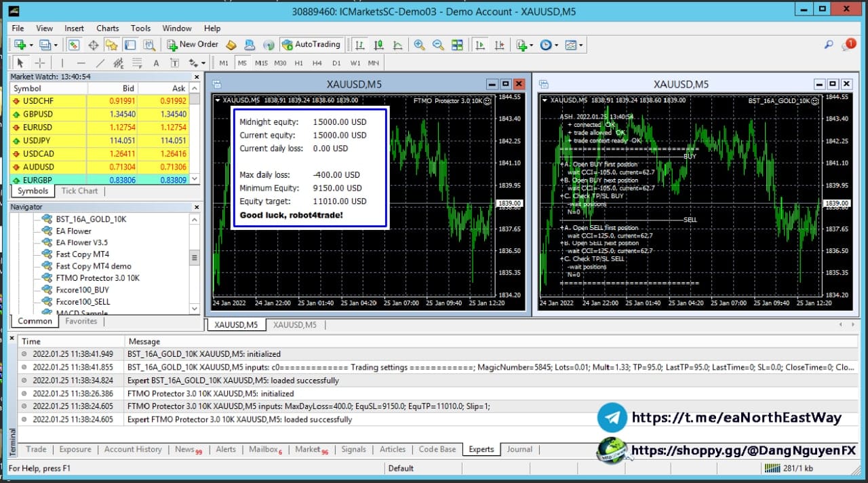The image size is (868, 483).
Task: Open the notifications chat bubble icon
Action: [x=849, y=45]
